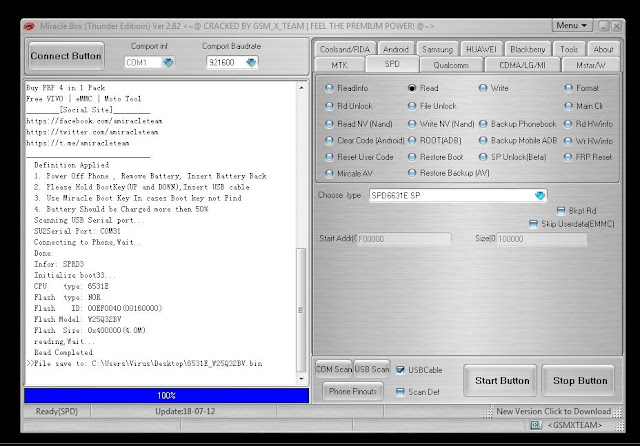Select Backup Mobile ADB option

518,140
